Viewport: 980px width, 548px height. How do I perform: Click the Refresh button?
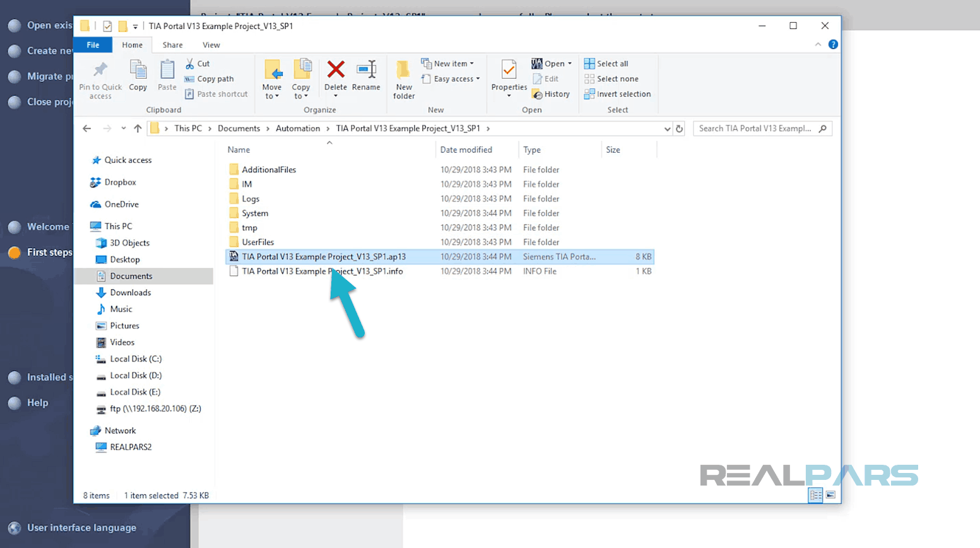680,129
